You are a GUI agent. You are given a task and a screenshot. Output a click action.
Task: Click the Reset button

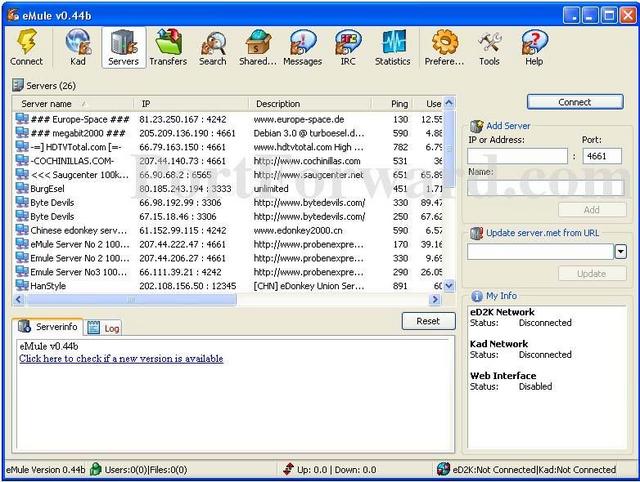(428, 321)
